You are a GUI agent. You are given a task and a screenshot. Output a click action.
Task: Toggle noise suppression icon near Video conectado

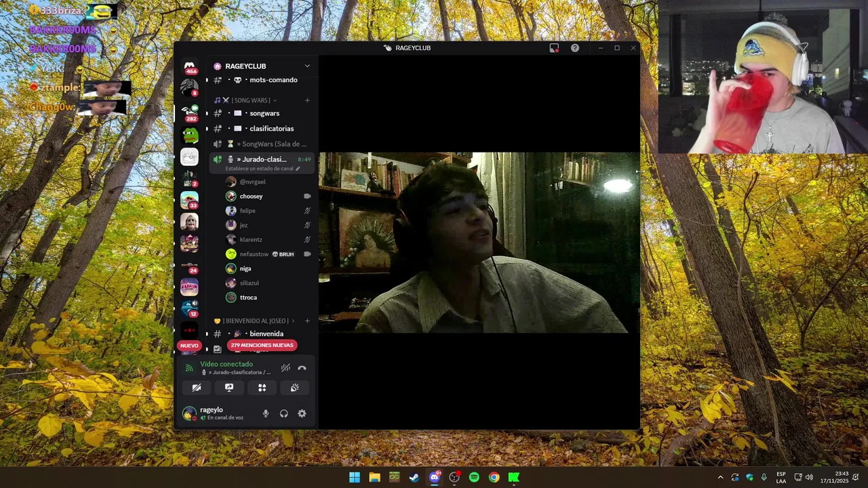point(285,368)
